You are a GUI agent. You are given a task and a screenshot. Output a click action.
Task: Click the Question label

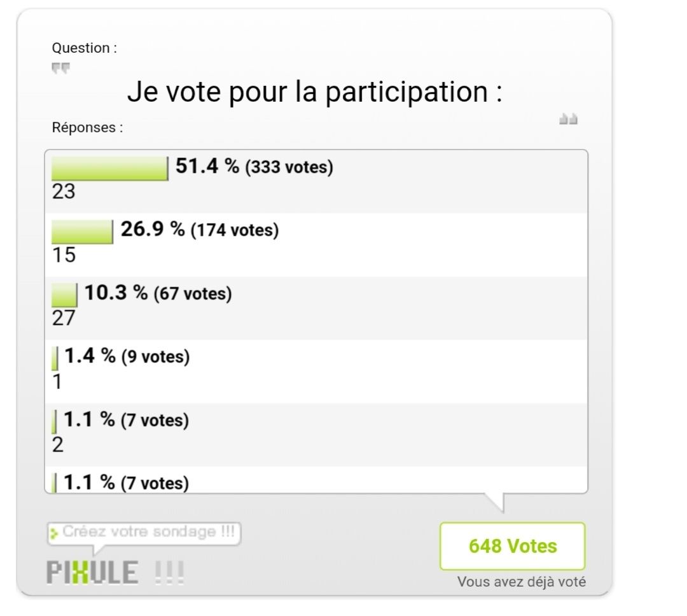coord(85,48)
